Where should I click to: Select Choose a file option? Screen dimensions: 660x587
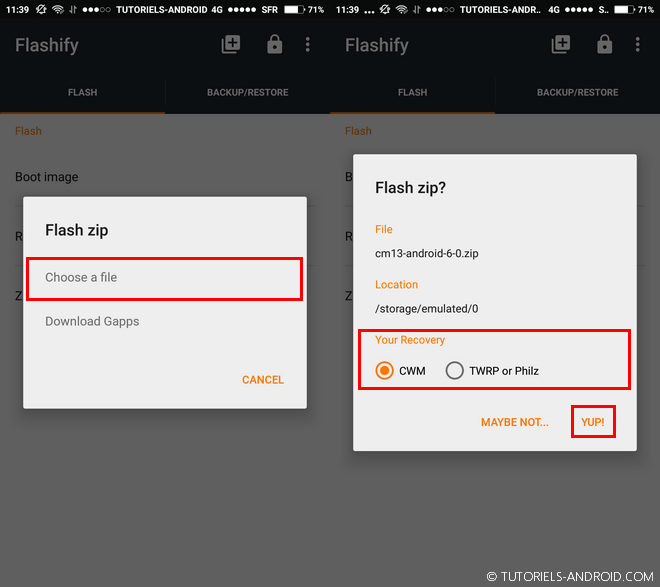coord(165,278)
